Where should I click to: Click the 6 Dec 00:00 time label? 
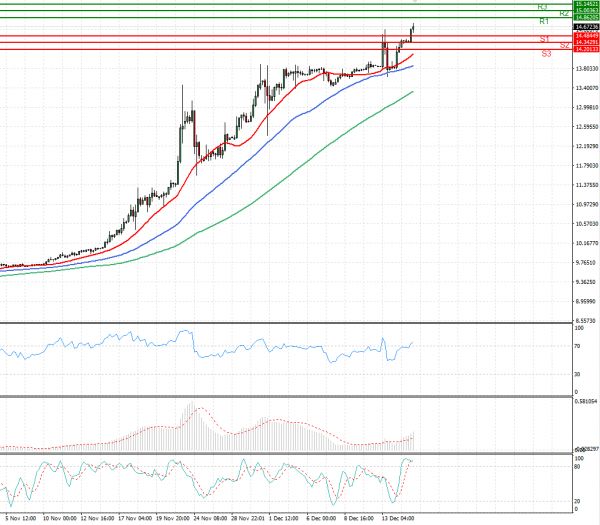(321, 518)
